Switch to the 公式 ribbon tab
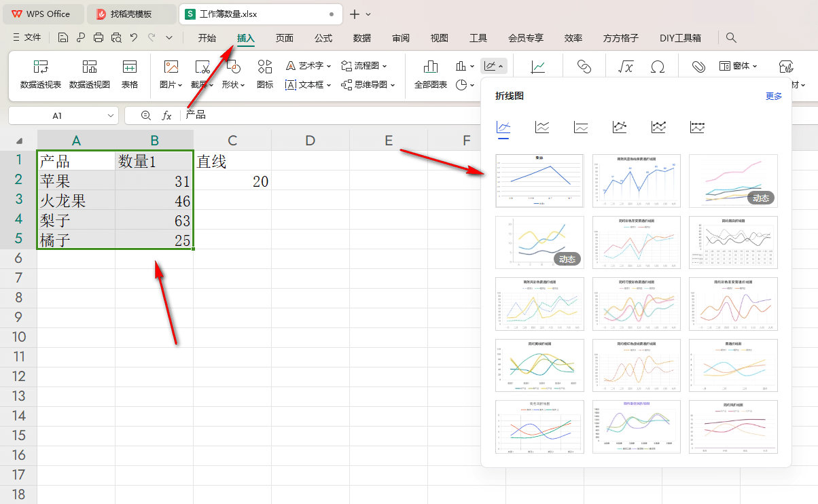This screenshot has width=818, height=504. (x=323, y=38)
